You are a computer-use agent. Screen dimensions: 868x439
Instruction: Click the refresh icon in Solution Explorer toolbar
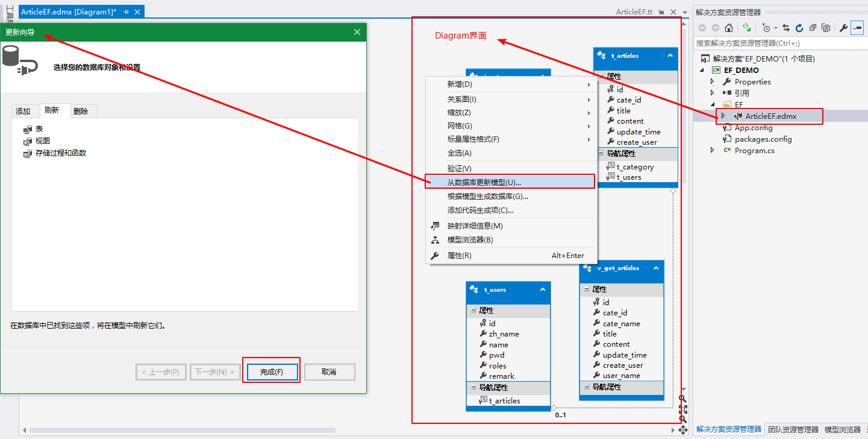coord(799,28)
